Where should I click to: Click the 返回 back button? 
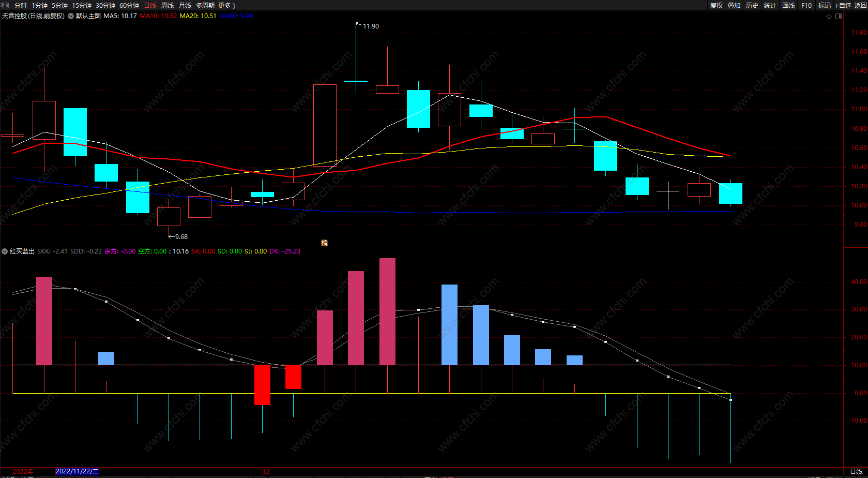coord(860,5)
